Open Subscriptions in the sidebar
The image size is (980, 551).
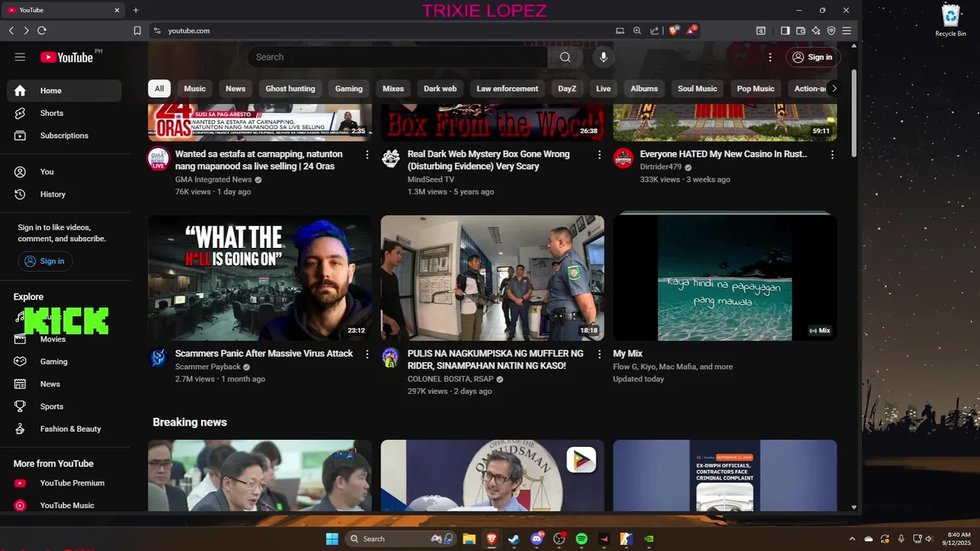point(64,135)
